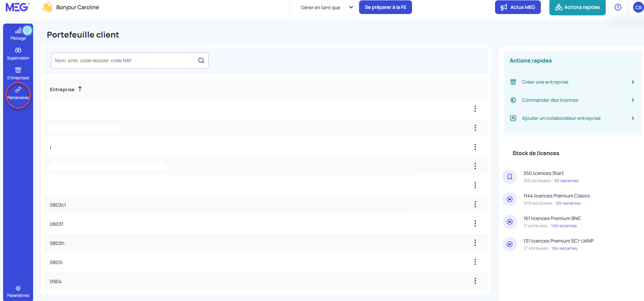Click the Actions rapides header button
644x301 pixels.
577,7
